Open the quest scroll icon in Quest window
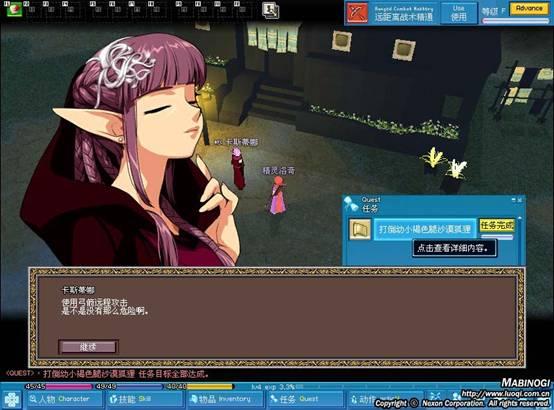 (360, 229)
